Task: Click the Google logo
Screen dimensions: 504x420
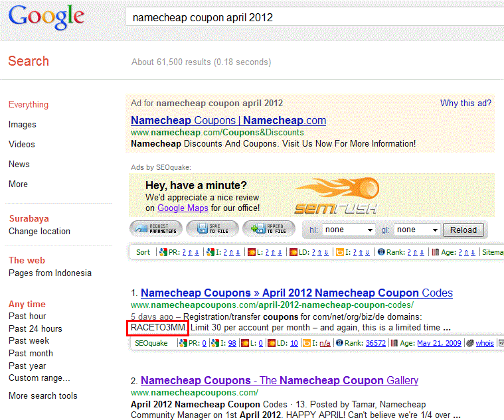Action: tap(46, 17)
